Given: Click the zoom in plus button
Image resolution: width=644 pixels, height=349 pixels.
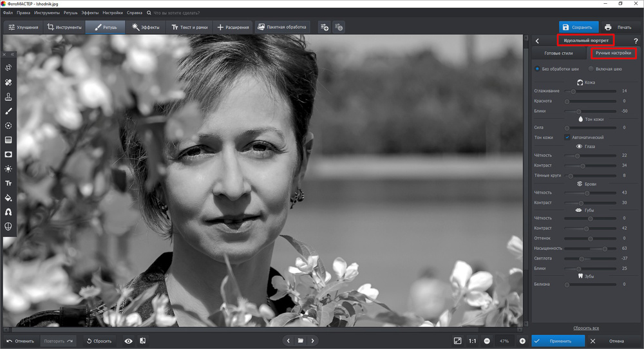Looking at the screenshot, I should [x=522, y=341].
